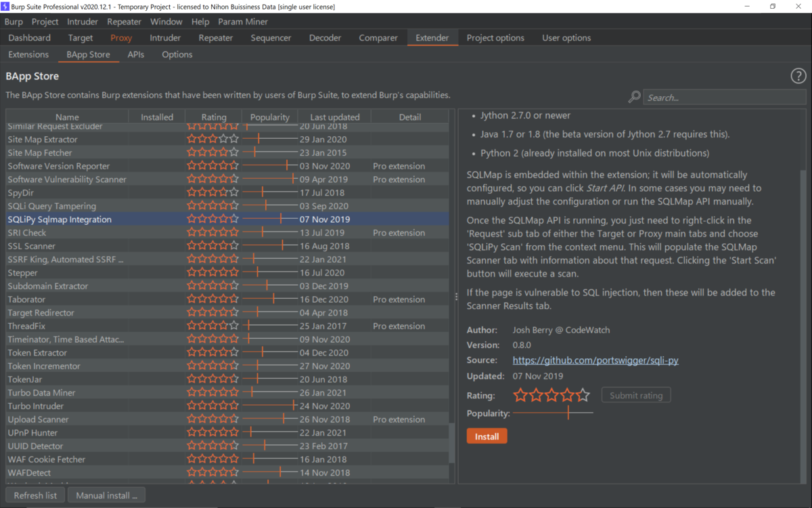Set rating to the first star in detail pane
812x508 pixels.
520,395
